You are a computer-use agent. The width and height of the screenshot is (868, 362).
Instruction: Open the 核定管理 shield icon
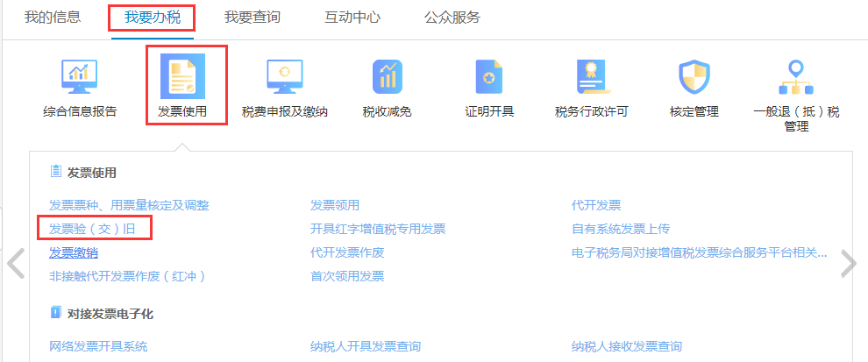tap(694, 76)
